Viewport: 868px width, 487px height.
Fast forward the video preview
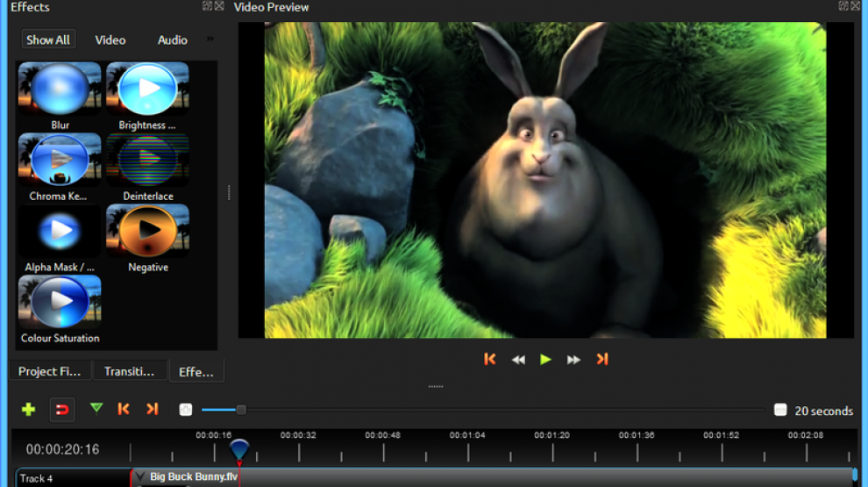pyautogui.click(x=573, y=360)
